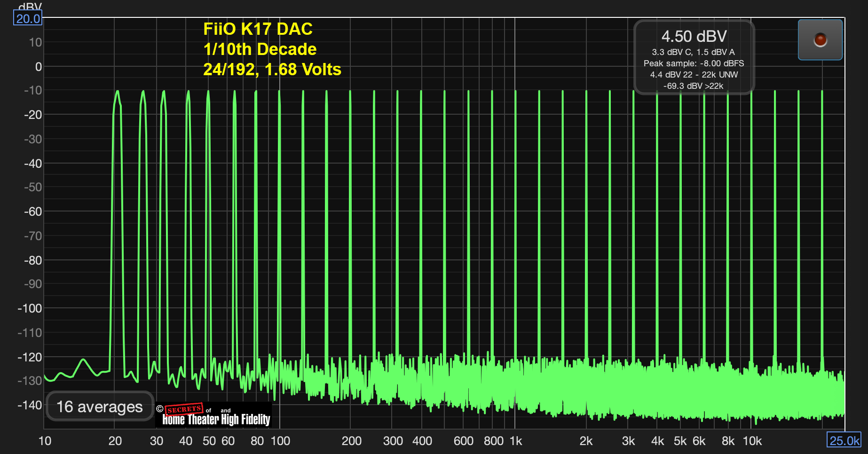The width and height of the screenshot is (868, 454).
Task: Click the -140 dBV axis label
Action: 30,405
